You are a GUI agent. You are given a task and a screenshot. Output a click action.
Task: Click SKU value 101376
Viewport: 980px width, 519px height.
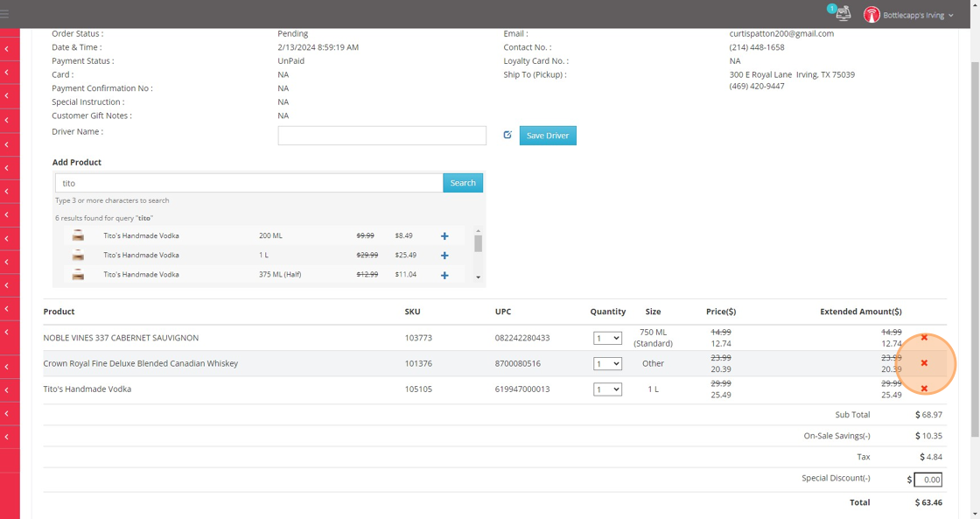[418, 363]
